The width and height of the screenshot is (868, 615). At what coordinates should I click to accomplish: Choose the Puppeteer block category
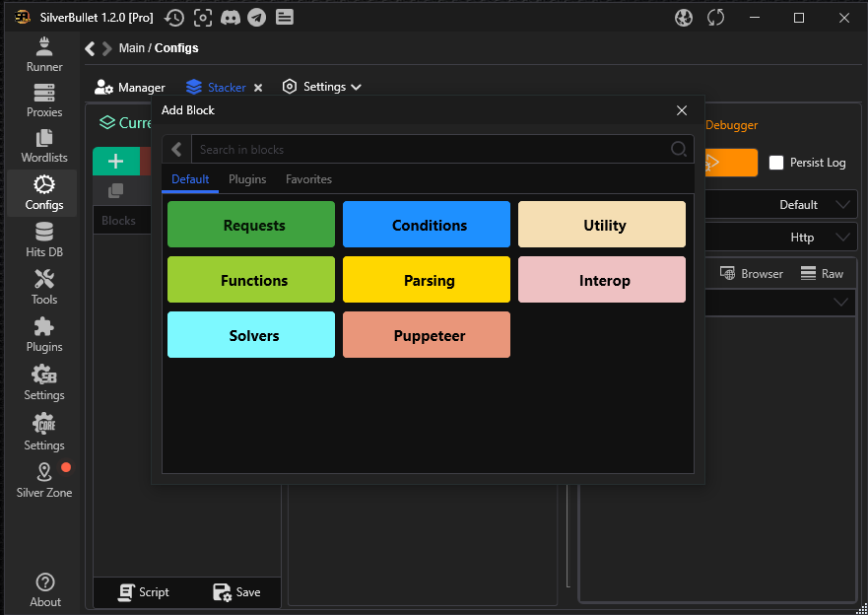pos(427,335)
